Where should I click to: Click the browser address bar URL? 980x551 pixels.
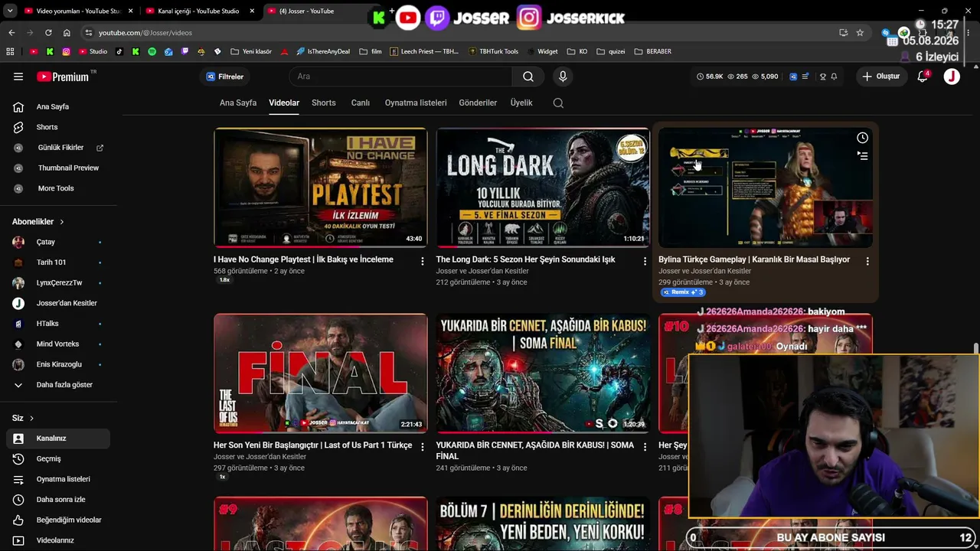145,33
